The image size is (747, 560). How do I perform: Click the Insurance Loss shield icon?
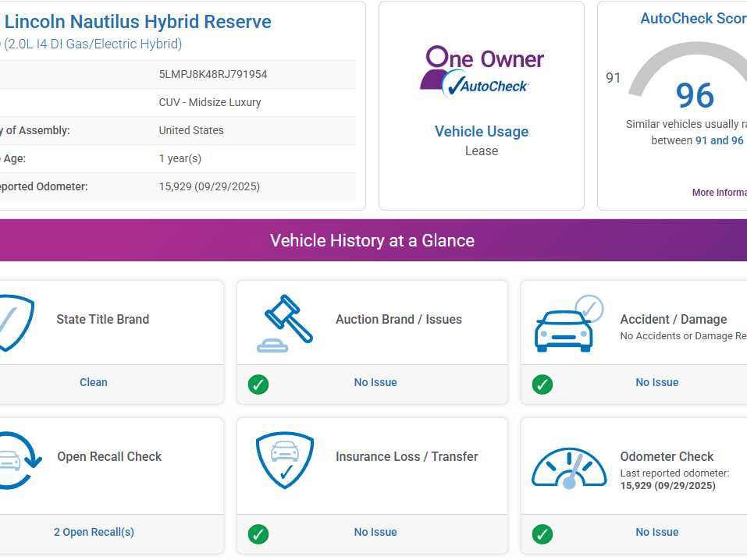pyautogui.click(x=284, y=460)
